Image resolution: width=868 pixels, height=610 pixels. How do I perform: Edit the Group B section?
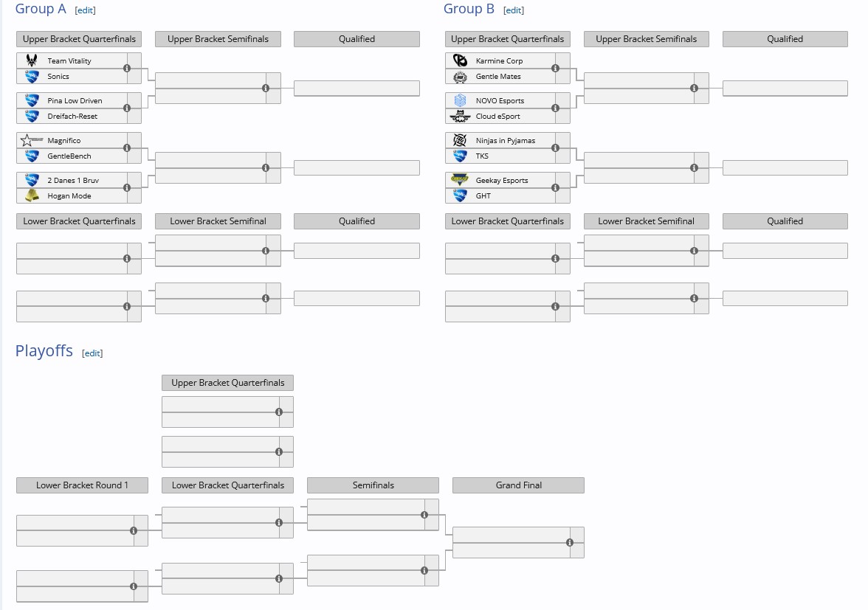pos(513,10)
